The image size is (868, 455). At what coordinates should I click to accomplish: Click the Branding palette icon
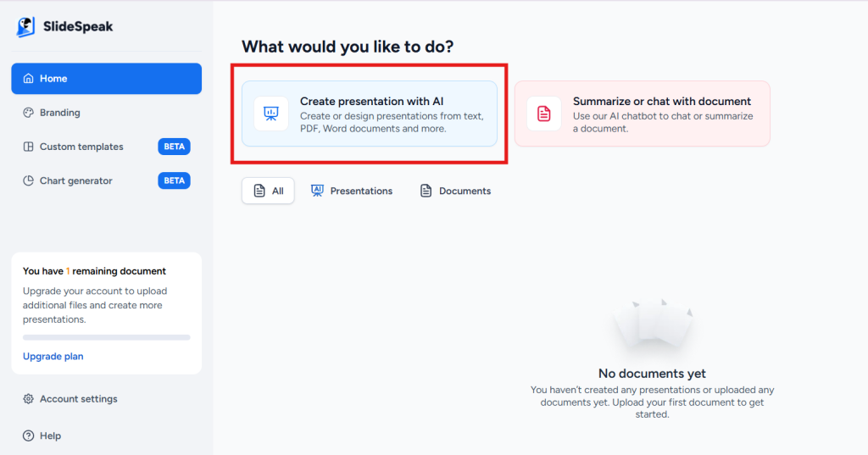[x=28, y=113]
